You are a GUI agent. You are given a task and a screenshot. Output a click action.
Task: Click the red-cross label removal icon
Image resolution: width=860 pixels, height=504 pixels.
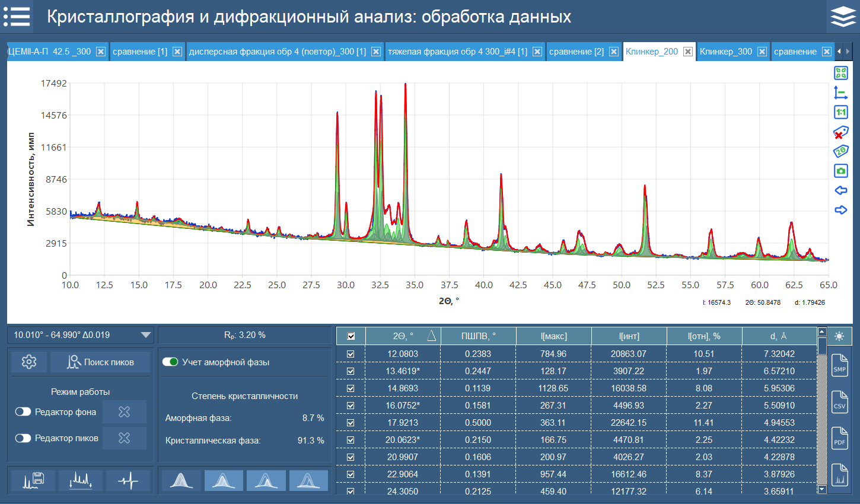click(842, 131)
